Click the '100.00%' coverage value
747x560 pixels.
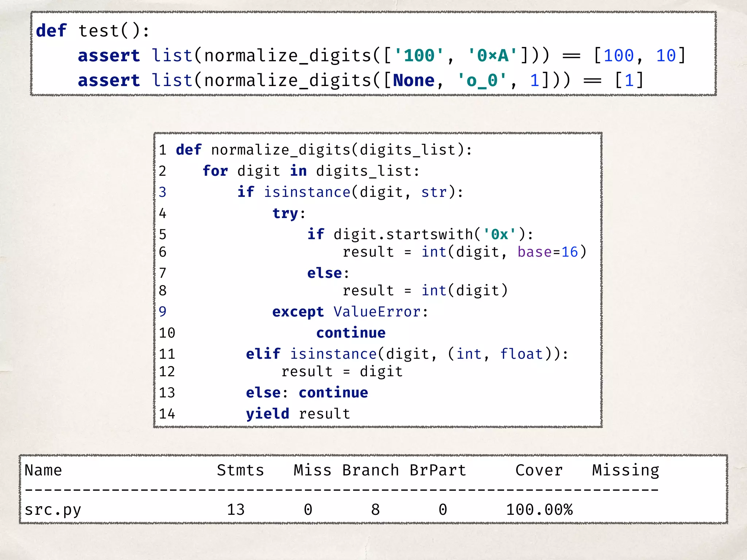(539, 510)
